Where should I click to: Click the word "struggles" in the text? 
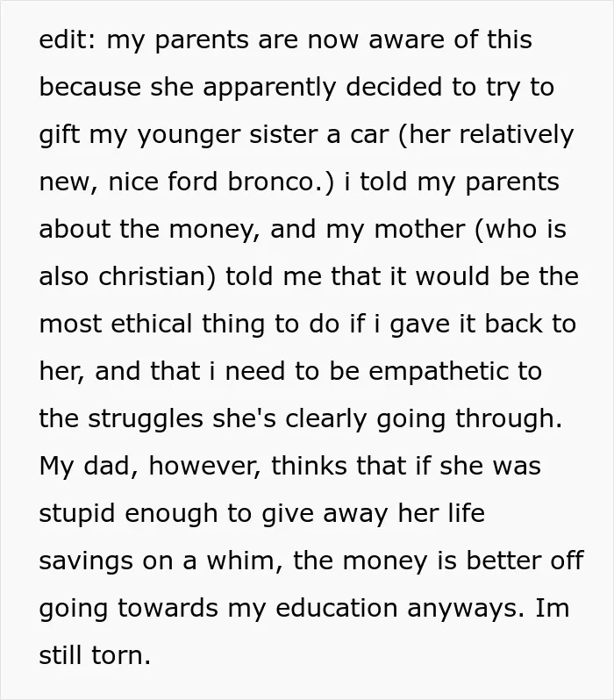point(146,420)
